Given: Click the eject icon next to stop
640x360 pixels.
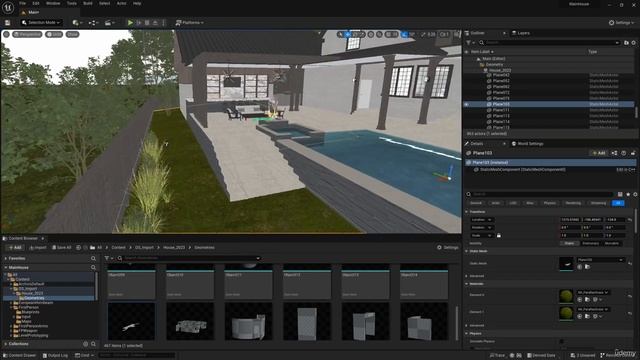Looking at the screenshot, I should tap(155, 23).
